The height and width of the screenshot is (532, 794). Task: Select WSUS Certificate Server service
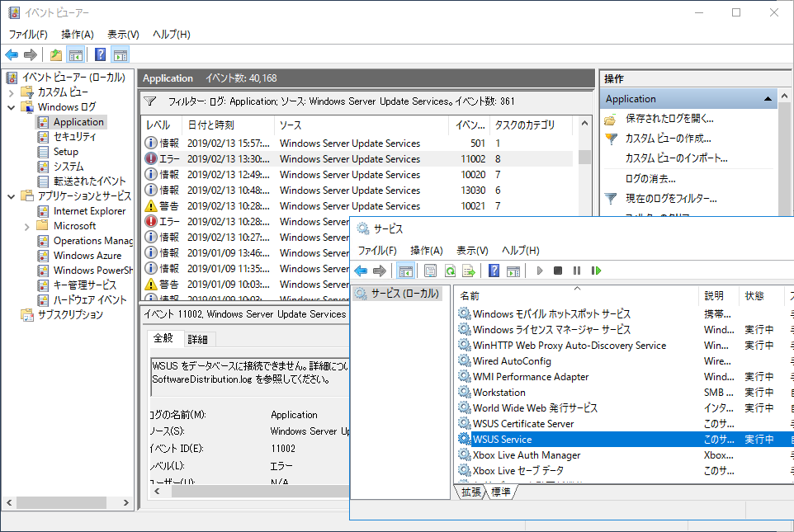[x=523, y=424]
